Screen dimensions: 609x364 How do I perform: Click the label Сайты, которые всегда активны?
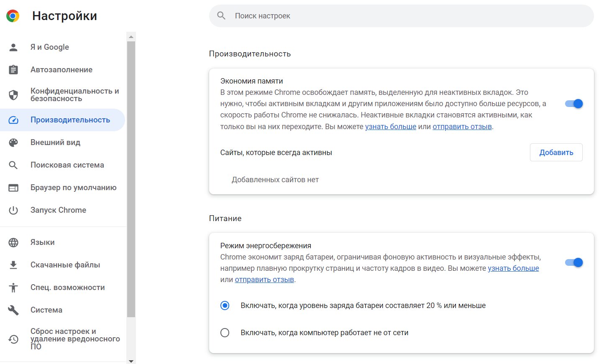[276, 153]
